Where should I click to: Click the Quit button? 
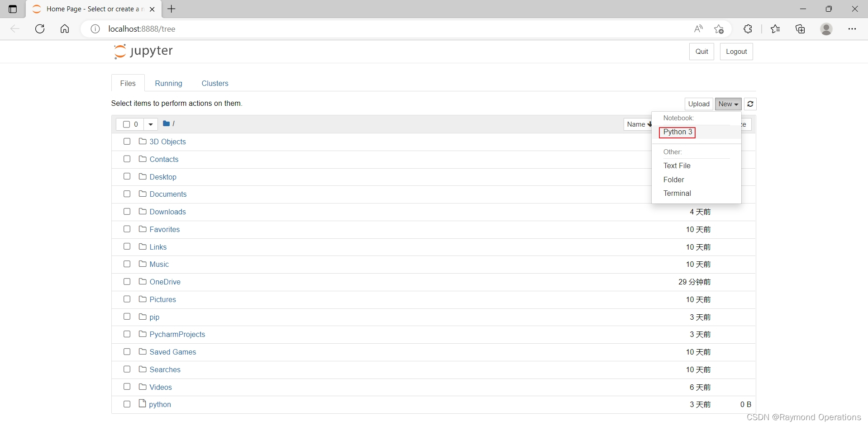[701, 52]
